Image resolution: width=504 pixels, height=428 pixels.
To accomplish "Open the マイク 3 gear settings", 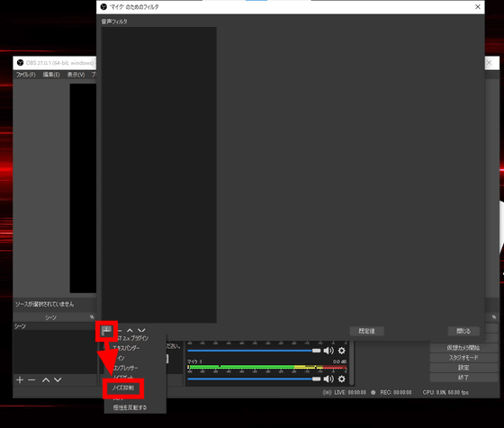I will [342, 379].
